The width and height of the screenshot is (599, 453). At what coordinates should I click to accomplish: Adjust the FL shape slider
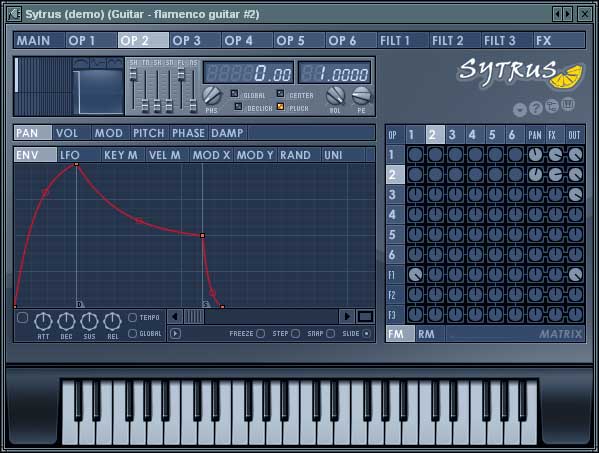click(181, 75)
